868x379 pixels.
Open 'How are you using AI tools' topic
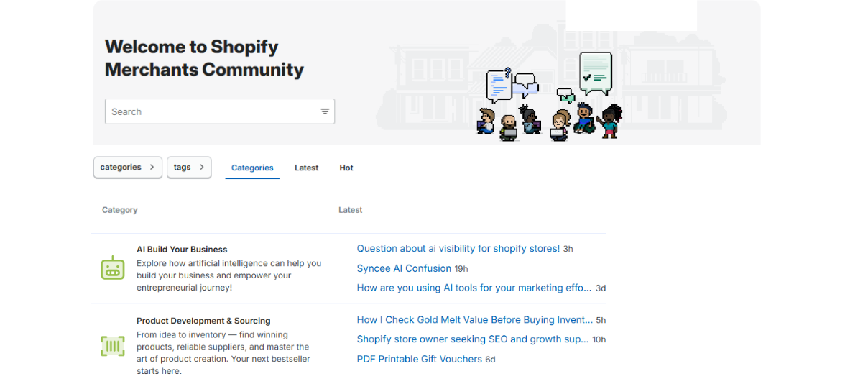tap(474, 288)
